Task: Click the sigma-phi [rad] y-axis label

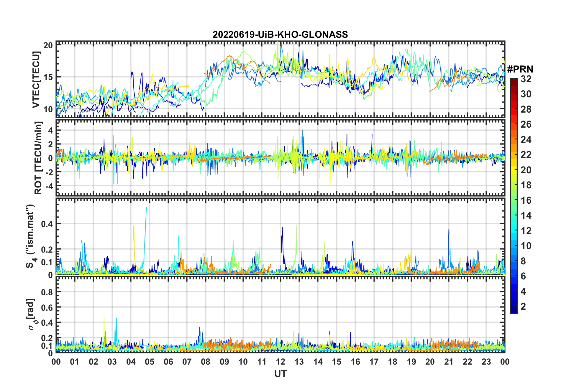Action: point(32,314)
